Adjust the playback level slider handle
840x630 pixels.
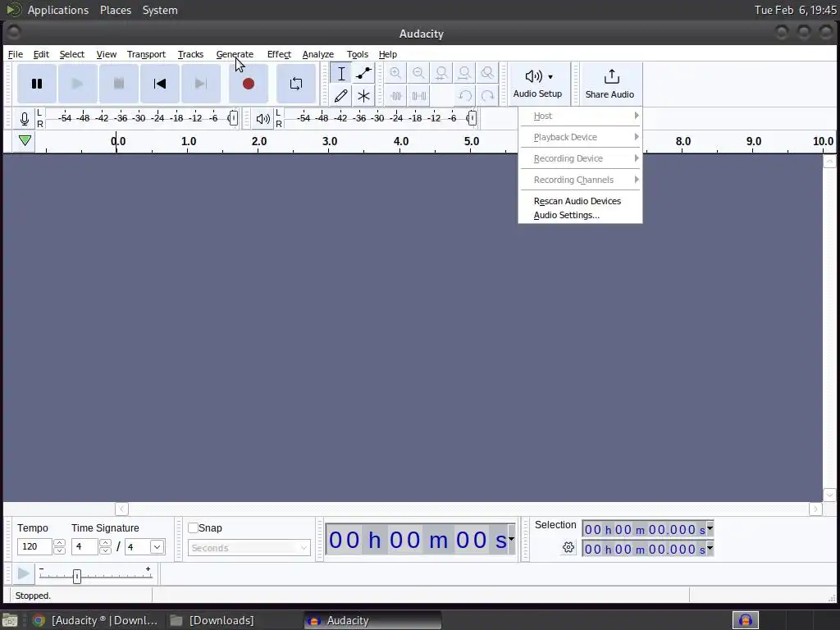472,118
